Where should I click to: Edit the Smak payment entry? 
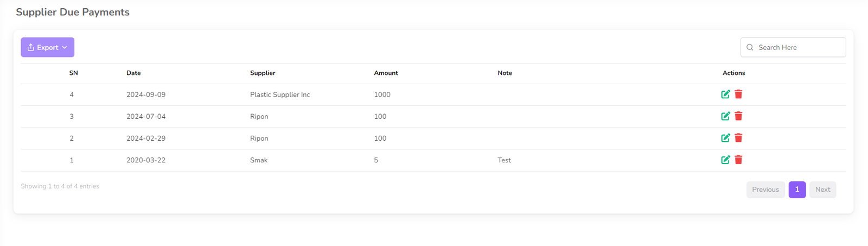725,160
